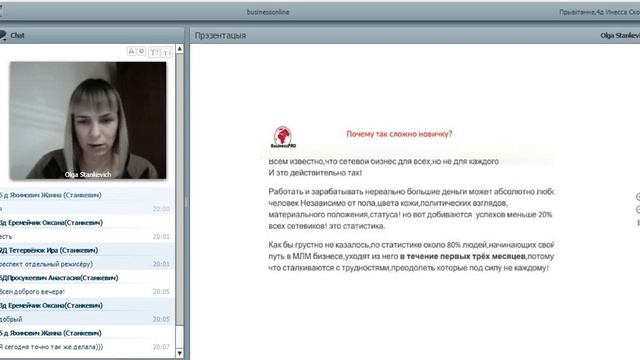
Task: Click the 20:01 timestamp beside 'респект отдельный'
Action: (x=161, y=264)
